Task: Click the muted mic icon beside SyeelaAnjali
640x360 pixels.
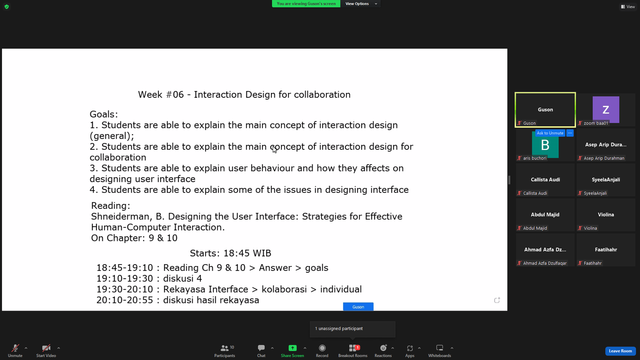Action: coord(580,193)
